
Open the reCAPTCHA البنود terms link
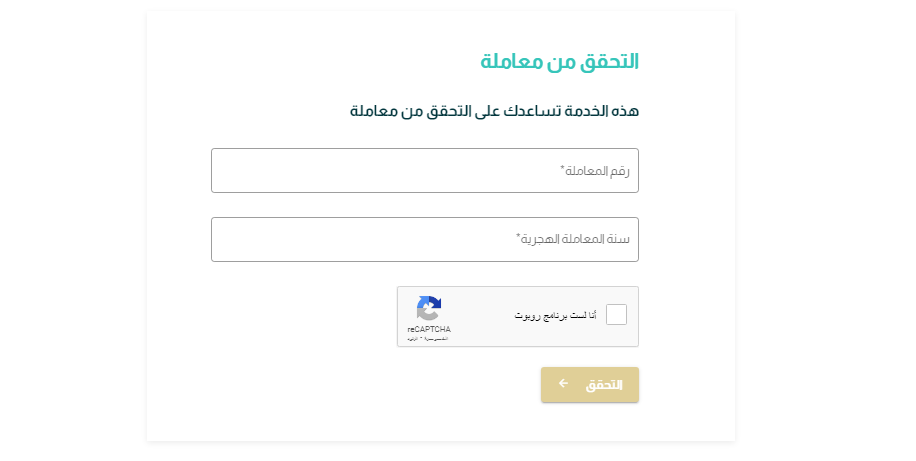(x=414, y=339)
